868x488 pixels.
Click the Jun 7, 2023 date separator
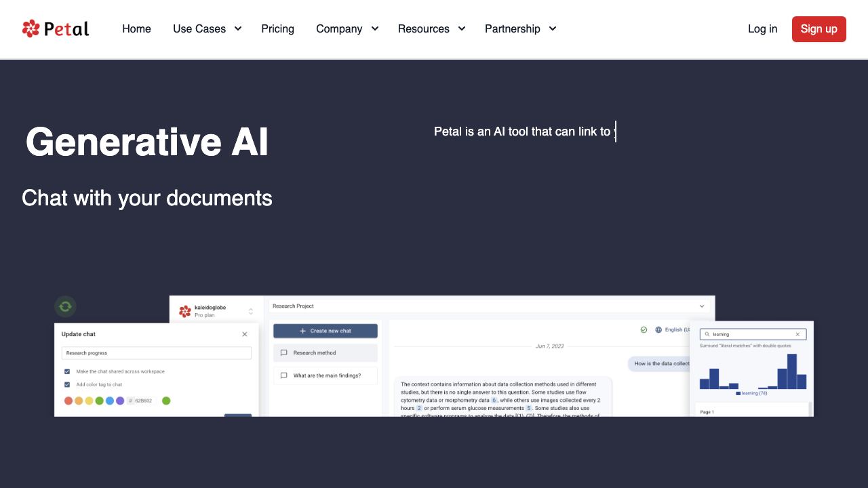[x=550, y=346]
